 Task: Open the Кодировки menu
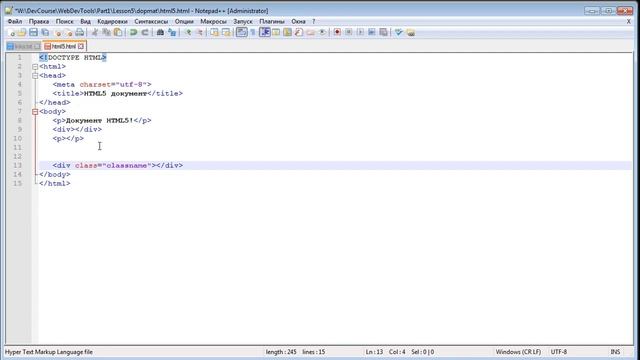[x=112, y=21]
